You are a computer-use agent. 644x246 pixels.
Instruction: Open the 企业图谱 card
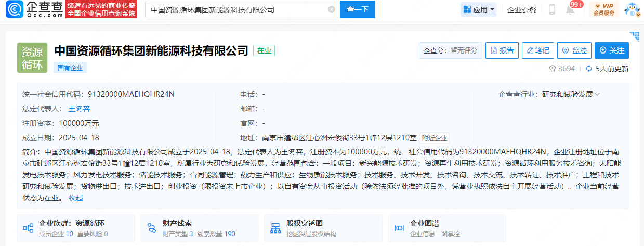(x=446, y=228)
